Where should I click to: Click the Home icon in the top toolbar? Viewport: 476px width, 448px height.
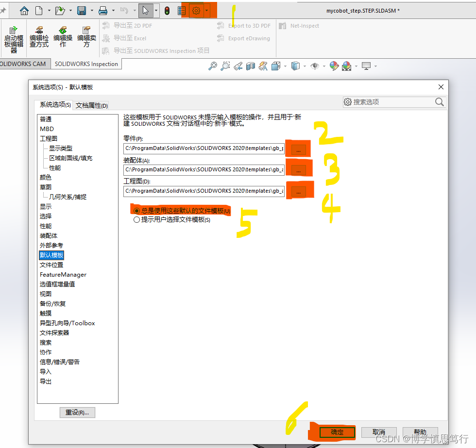tap(24, 11)
